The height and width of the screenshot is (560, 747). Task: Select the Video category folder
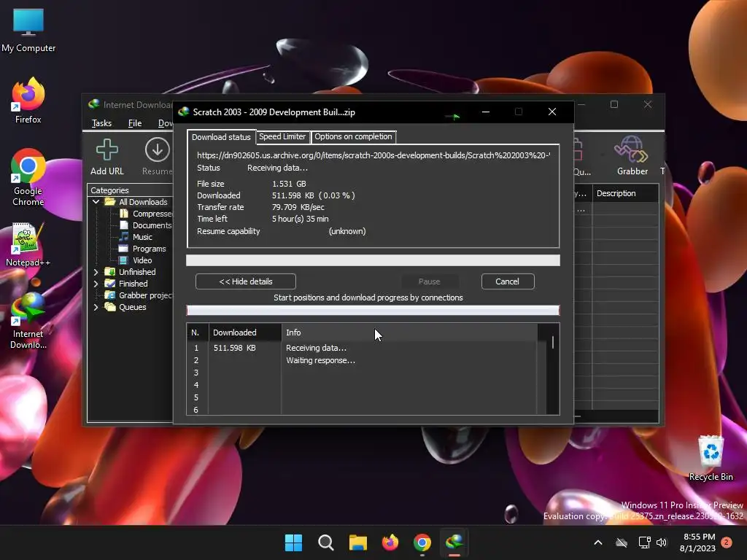(x=142, y=260)
